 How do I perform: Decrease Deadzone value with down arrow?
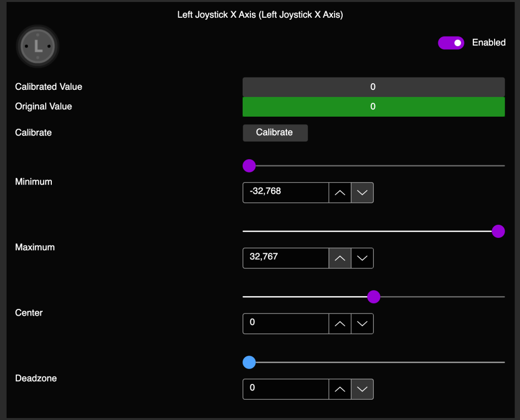(362, 389)
